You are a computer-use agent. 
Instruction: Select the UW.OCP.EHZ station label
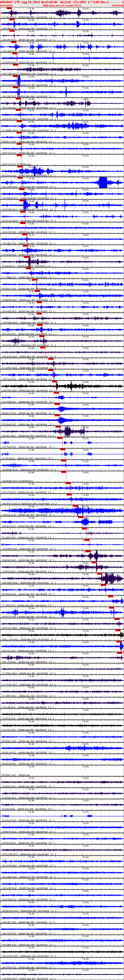pos(28,232)
